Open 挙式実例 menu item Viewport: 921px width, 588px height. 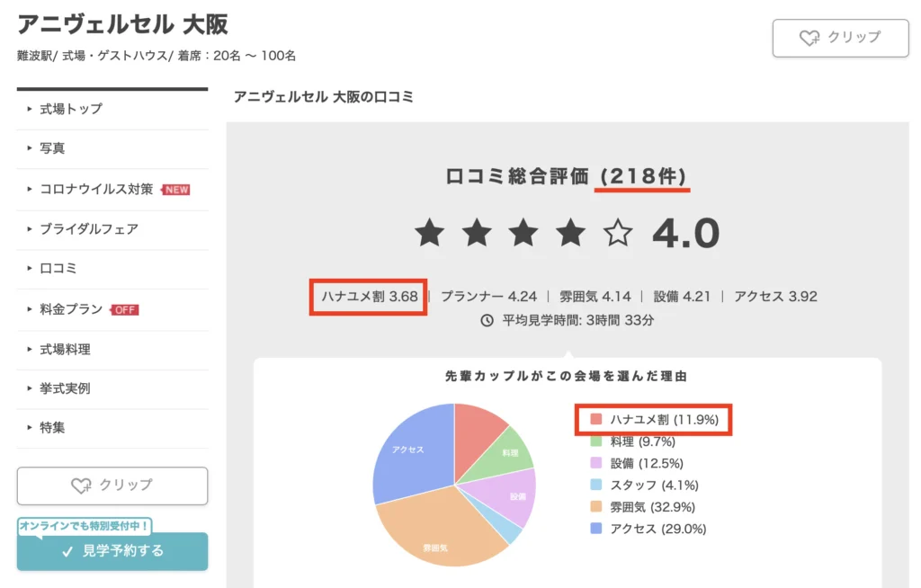click(x=112, y=388)
